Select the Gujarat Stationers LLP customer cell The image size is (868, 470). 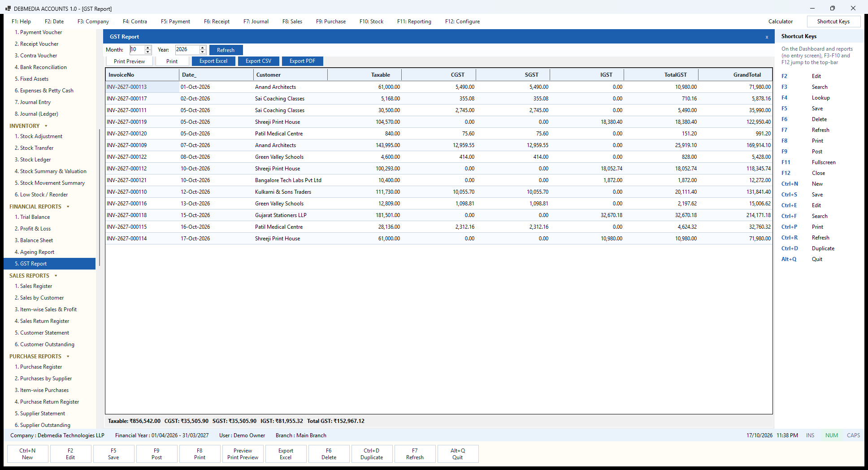(291, 215)
